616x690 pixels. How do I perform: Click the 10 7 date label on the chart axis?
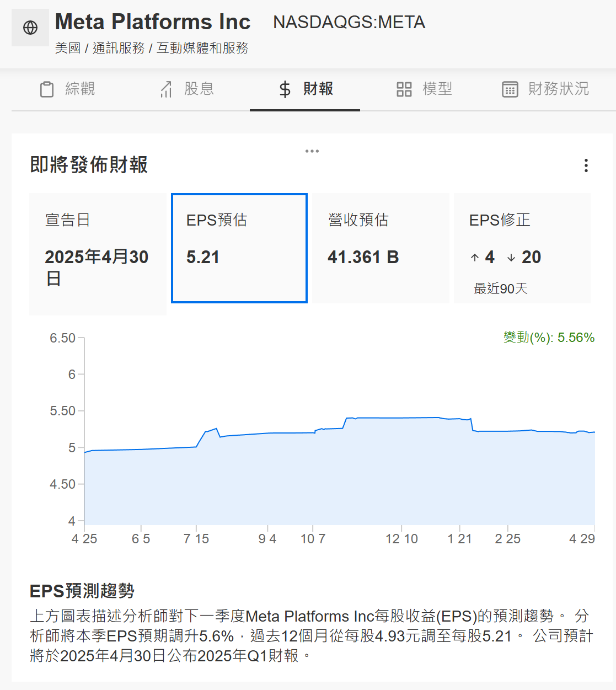pyautogui.click(x=313, y=539)
